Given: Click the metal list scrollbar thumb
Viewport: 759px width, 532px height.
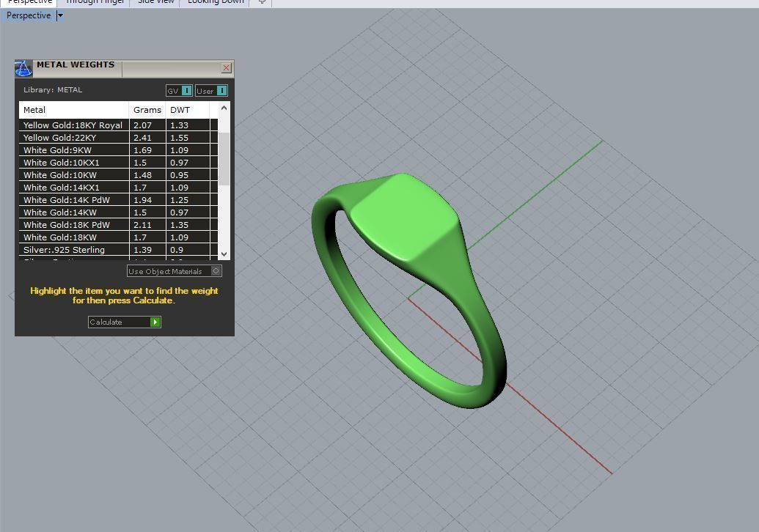Looking at the screenshot, I should click(224, 158).
